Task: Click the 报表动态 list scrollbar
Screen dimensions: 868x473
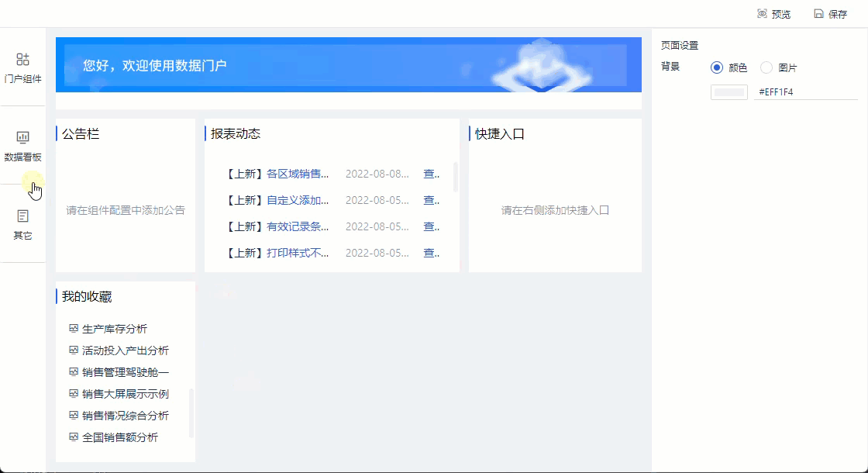Action: coord(456,177)
